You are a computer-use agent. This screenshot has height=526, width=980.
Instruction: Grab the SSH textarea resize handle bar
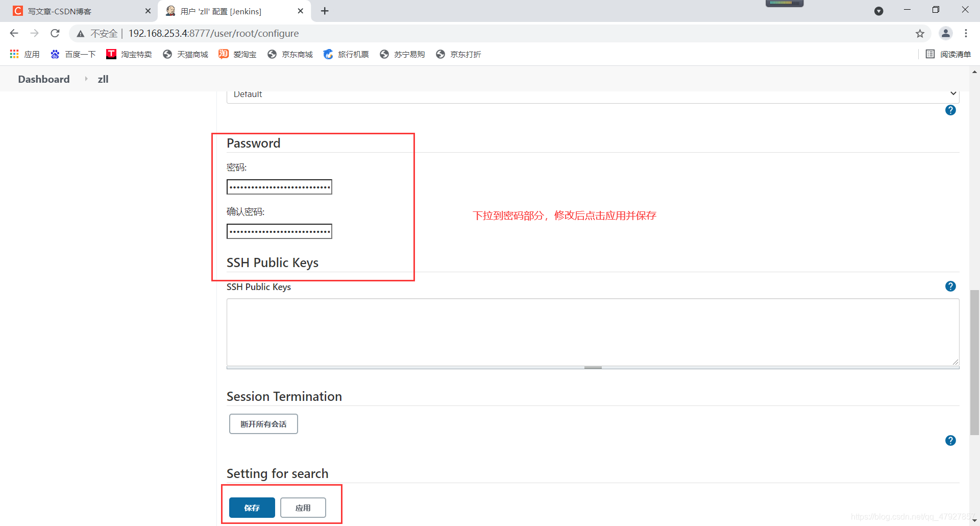pyautogui.click(x=593, y=368)
